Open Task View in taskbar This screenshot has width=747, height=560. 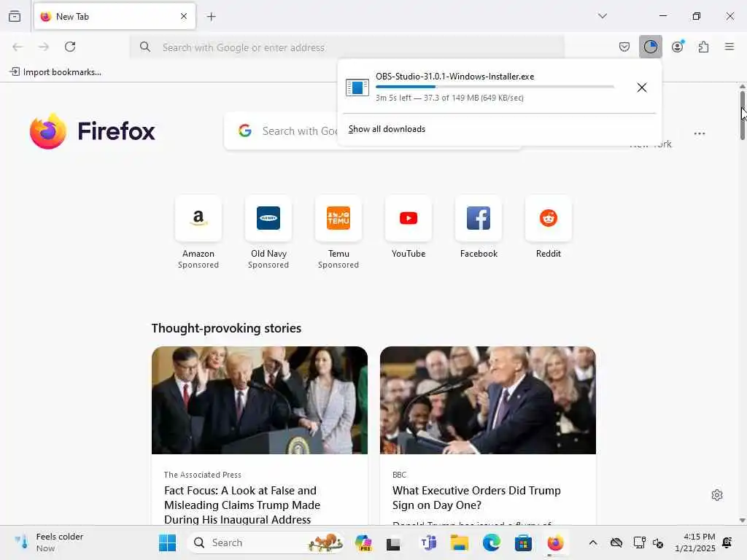click(x=393, y=543)
